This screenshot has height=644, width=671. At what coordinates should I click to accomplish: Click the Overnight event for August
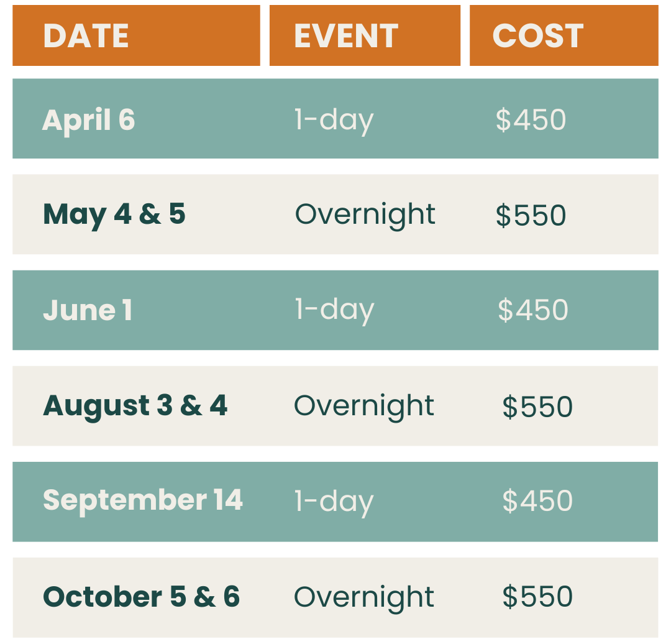click(363, 407)
